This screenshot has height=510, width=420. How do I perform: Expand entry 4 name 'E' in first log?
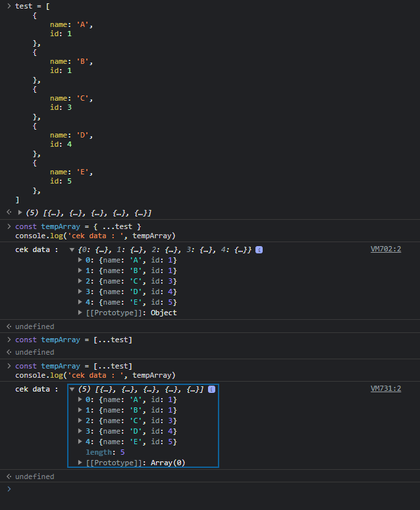pos(80,302)
